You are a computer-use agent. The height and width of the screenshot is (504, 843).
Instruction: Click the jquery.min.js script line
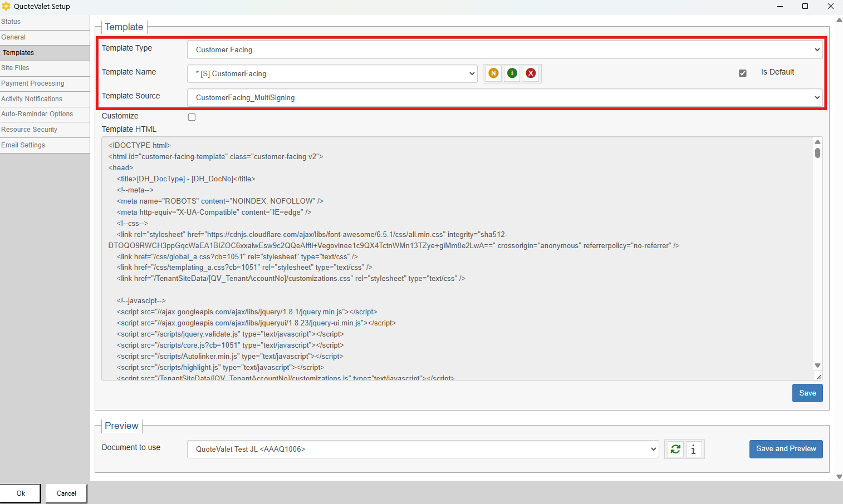coord(247,312)
